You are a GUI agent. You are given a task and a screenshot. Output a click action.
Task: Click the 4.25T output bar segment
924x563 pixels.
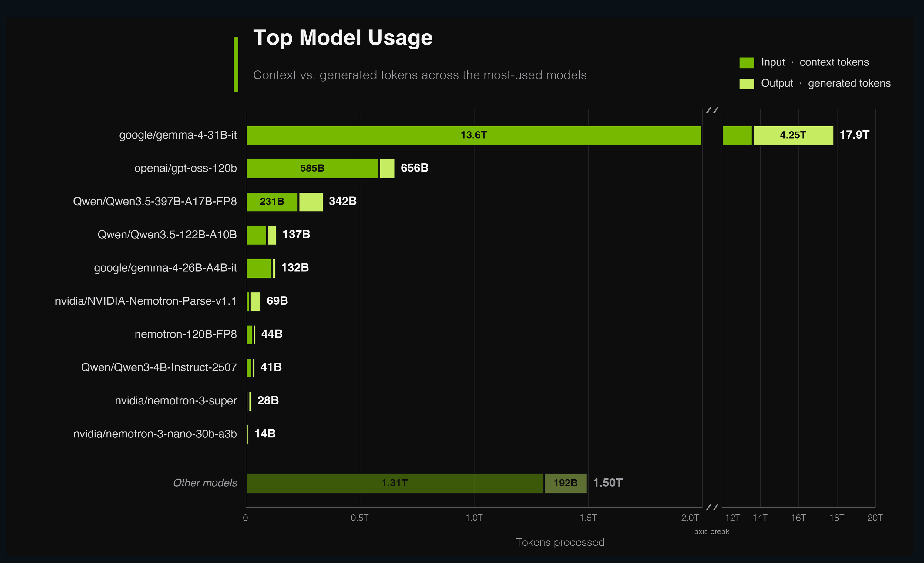point(793,135)
